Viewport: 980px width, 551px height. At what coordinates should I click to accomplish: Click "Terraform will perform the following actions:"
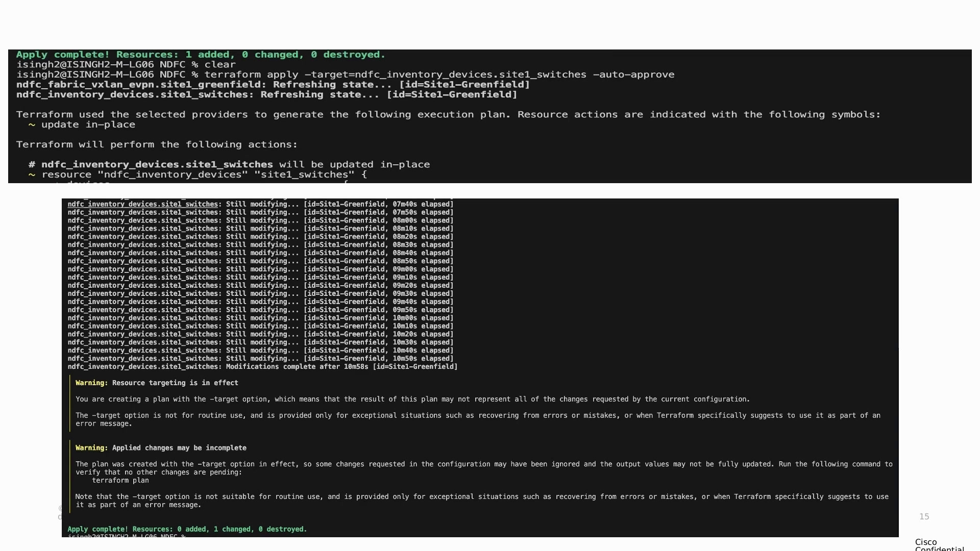point(157,144)
